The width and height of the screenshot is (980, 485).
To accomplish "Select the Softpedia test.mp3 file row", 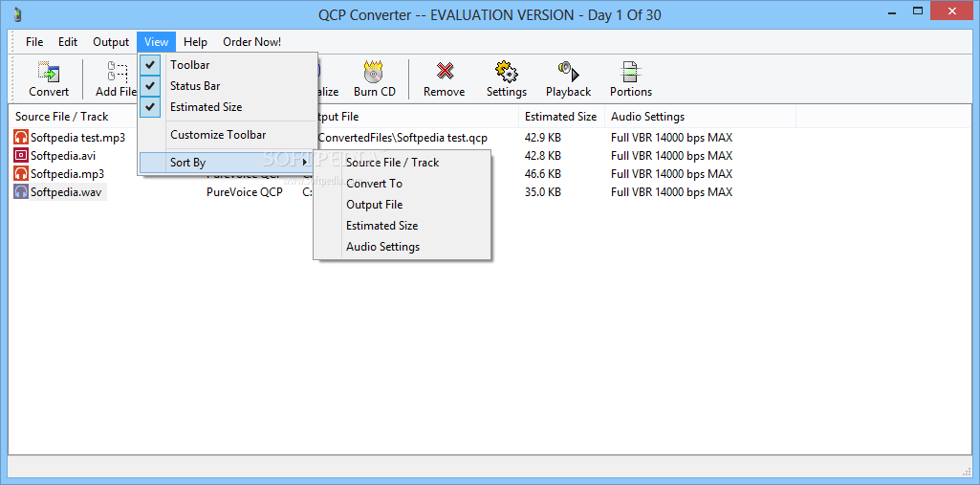I will pos(77,138).
